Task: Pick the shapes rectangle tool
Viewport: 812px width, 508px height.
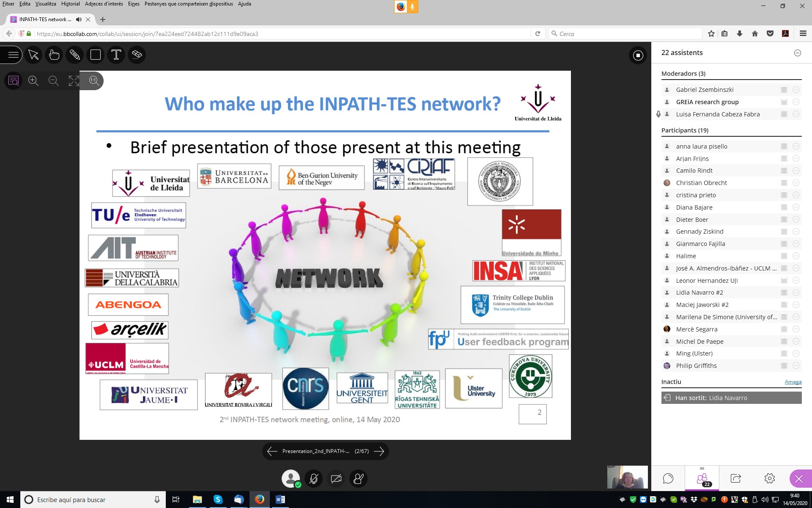Action: click(x=96, y=55)
